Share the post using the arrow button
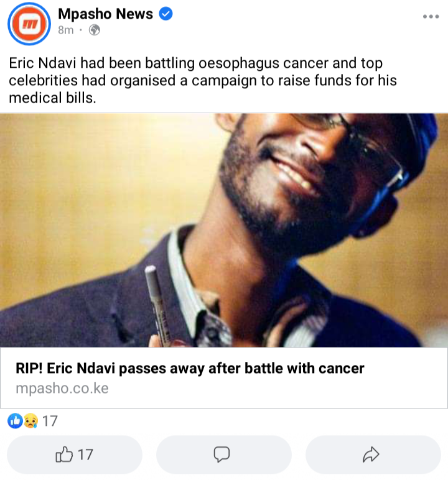Viewport: 448px width, 480px height. 373,455
